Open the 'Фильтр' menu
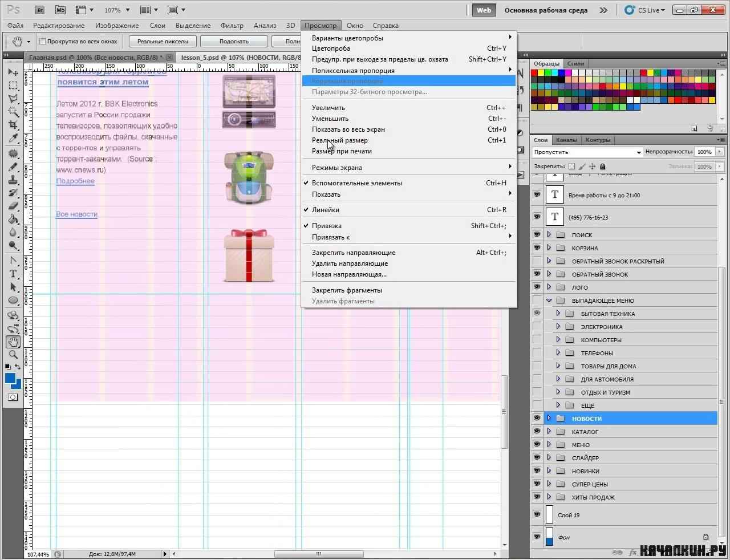 pyautogui.click(x=232, y=26)
